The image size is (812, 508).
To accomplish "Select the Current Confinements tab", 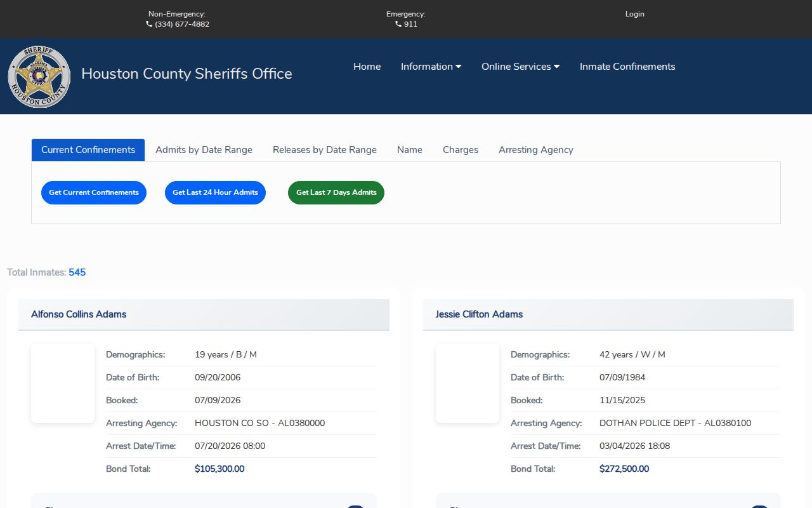I will tap(88, 150).
